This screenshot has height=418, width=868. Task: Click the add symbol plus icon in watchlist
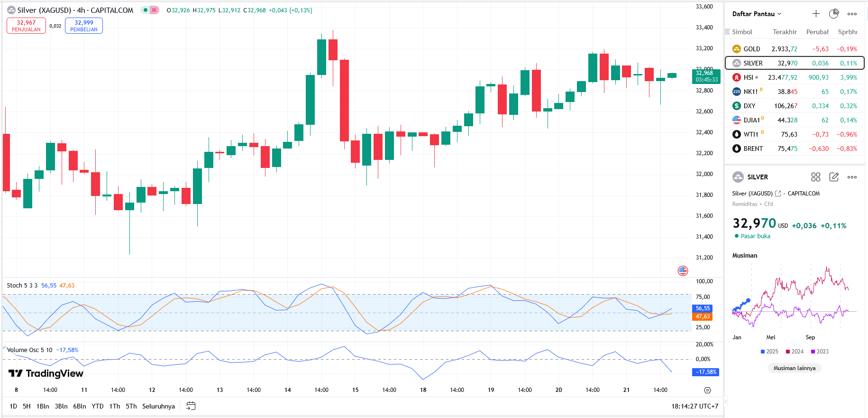pyautogui.click(x=816, y=14)
